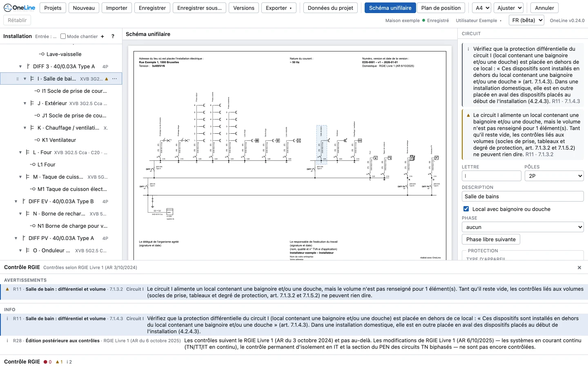Select N1 Borne de charge row
This screenshot has height=368, width=588.
tap(61, 226)
